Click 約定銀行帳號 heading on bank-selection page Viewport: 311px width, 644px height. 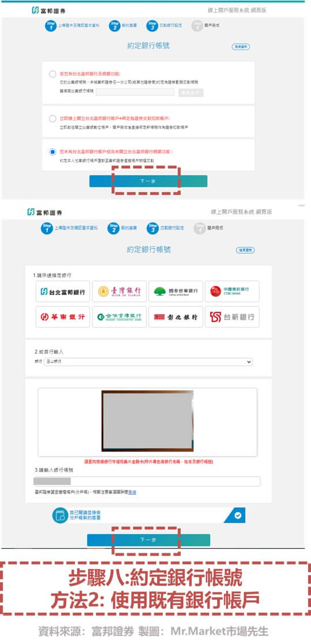coord(149,249)
